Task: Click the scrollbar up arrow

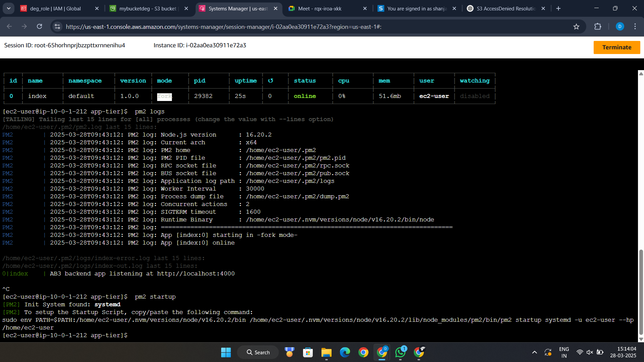Action: [641, 74]
